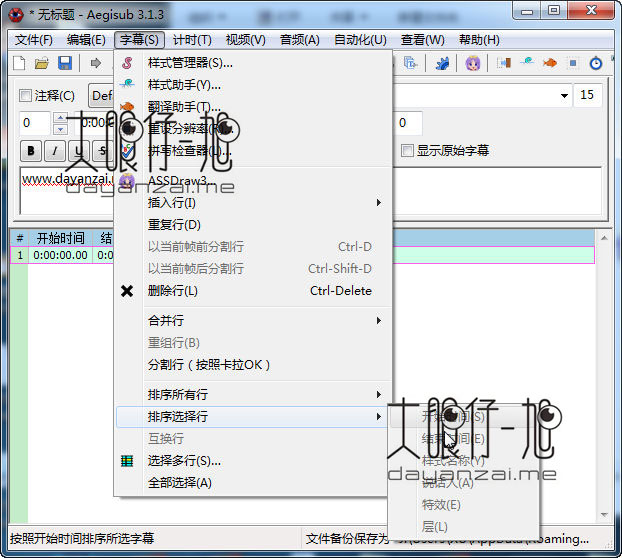Click the grid scrollbar down arrow
622x558 pixels.
tap(604, 514)
